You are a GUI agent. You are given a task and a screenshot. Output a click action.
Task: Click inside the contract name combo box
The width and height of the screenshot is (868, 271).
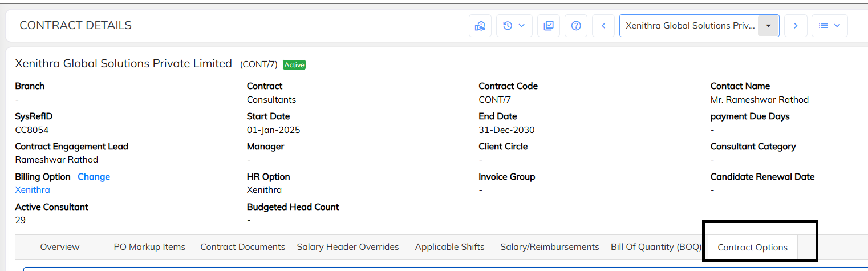(x=690, y=26)
